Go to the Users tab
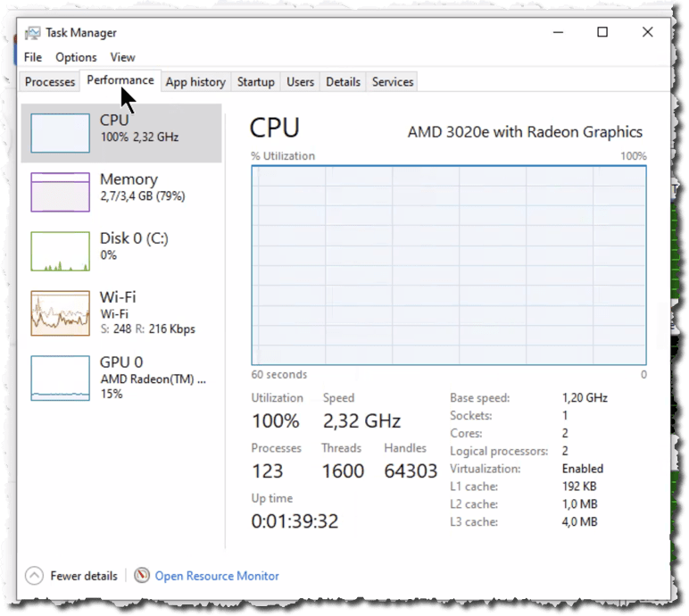Screen dimensions: 689x616 point(300,82)
